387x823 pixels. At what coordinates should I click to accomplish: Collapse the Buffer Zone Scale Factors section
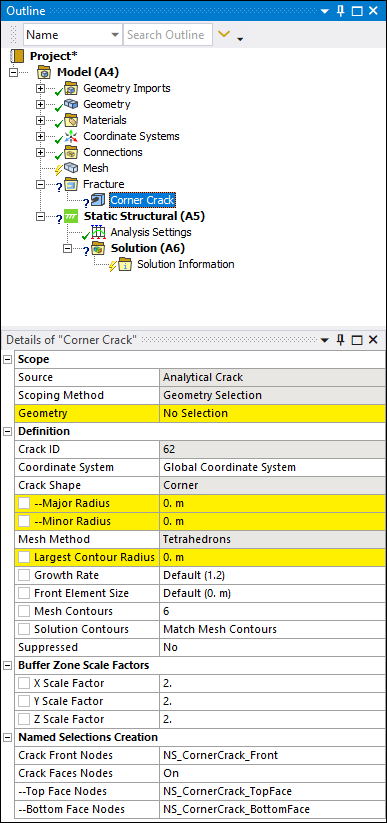8,665
